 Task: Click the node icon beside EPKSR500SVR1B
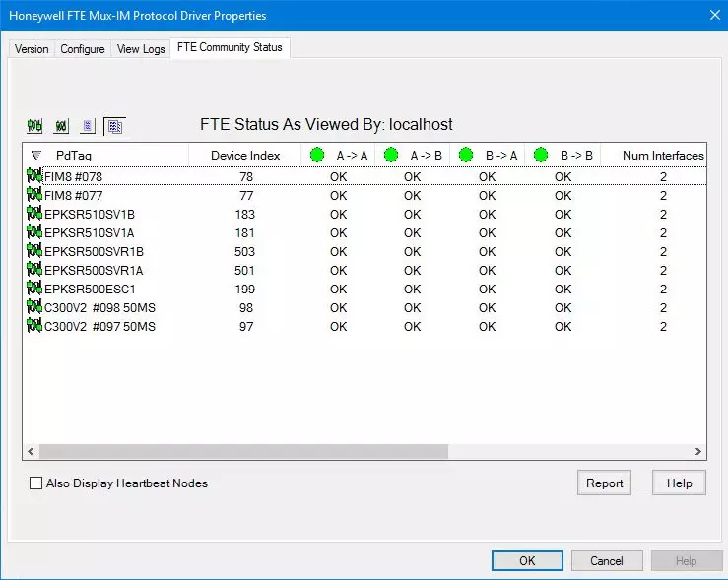pyautogui.click(x=34, y=251)
